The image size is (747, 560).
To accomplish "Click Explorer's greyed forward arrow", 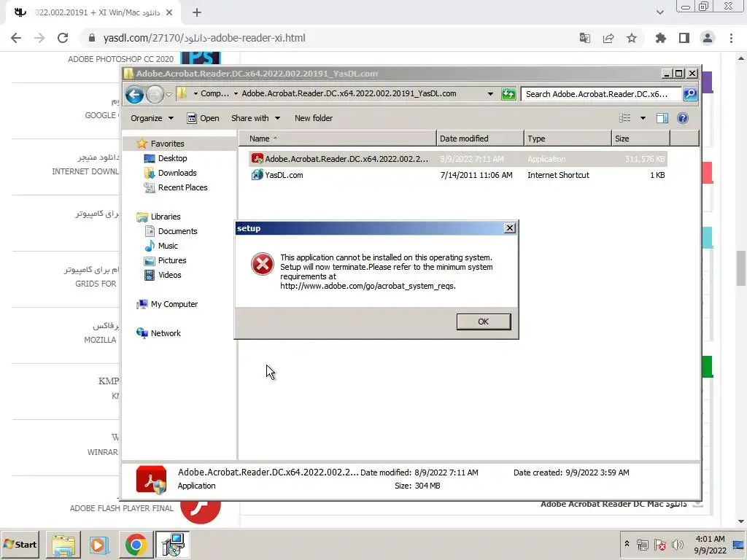I will 155,94.
